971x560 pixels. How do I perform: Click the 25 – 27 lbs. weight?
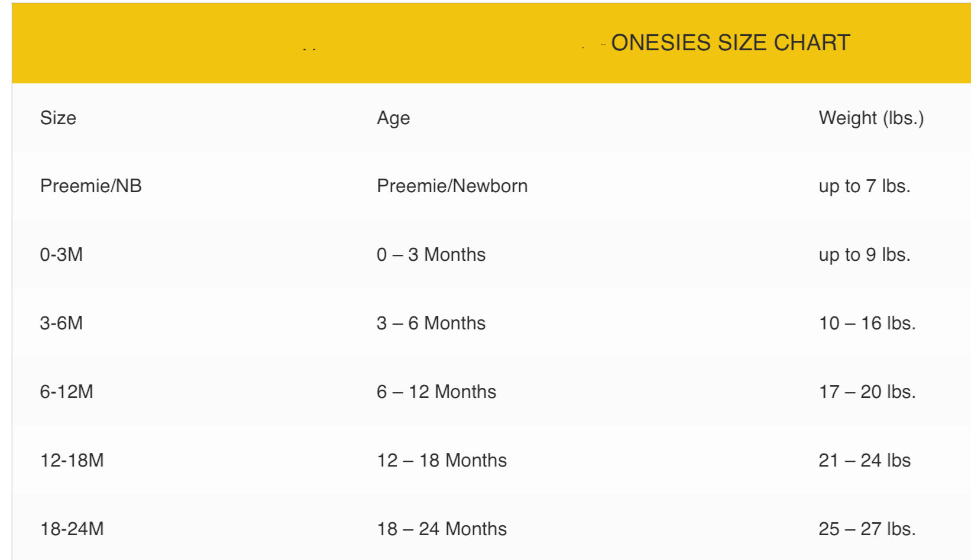click(867, 529)
